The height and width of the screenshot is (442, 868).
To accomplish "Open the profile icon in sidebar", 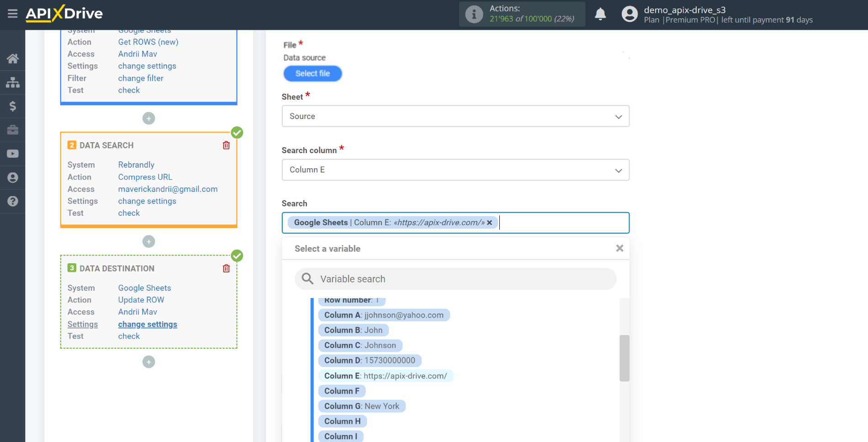I will (x=13, y=177).
